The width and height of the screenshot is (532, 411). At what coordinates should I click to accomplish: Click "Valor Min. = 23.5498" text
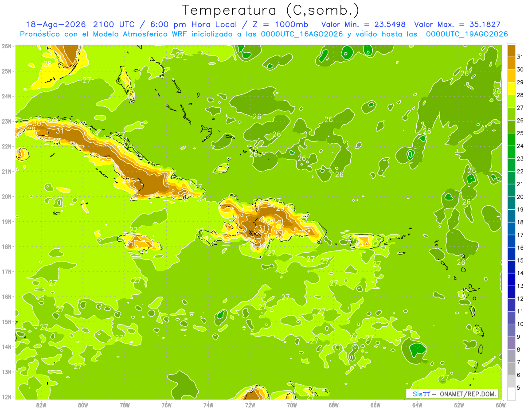click(363, 24)
